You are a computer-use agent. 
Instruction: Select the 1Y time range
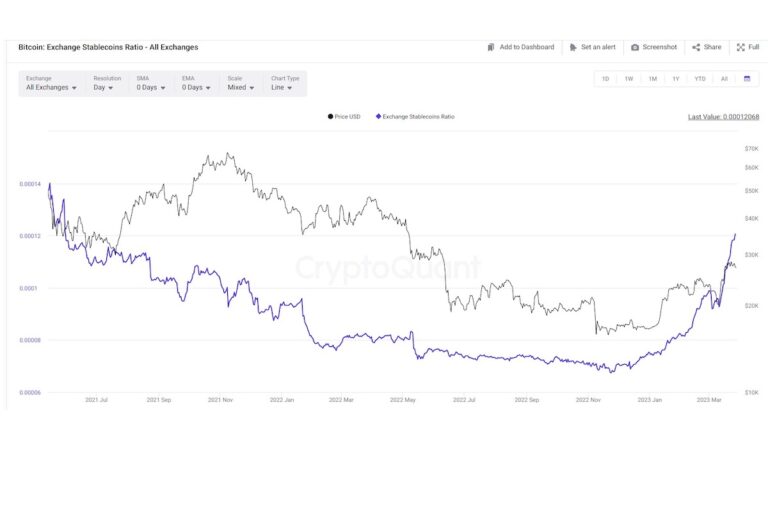click(x=676, y=79)
